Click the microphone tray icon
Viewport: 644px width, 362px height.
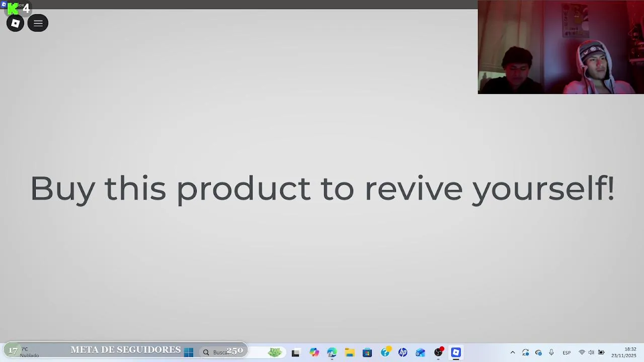tap(551, 352)
